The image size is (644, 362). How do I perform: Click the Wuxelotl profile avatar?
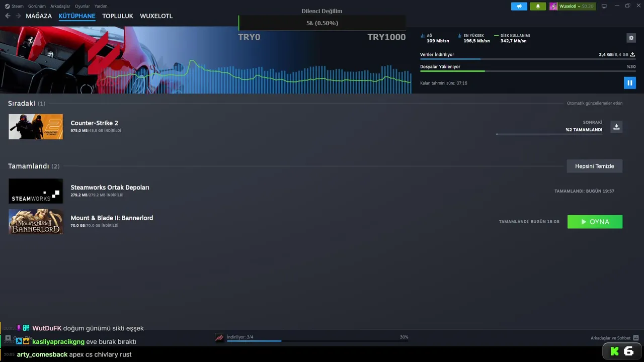(x=553, y=7)
